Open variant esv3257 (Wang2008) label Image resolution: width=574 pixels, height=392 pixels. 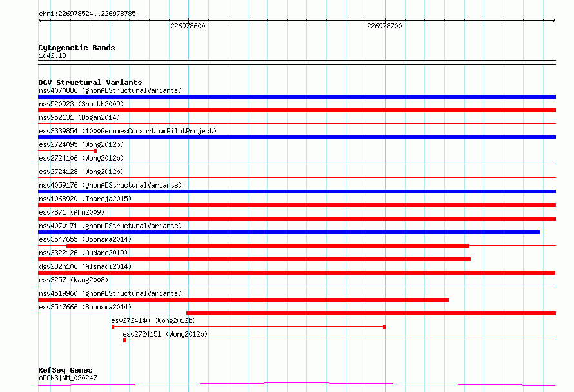pyautogui.click(x=74, y=280)
